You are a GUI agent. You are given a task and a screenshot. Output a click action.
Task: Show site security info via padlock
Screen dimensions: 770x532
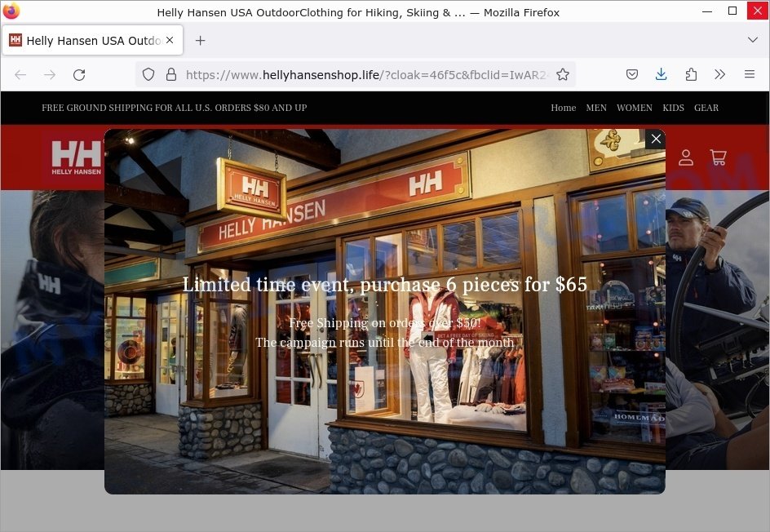point(171,75)
